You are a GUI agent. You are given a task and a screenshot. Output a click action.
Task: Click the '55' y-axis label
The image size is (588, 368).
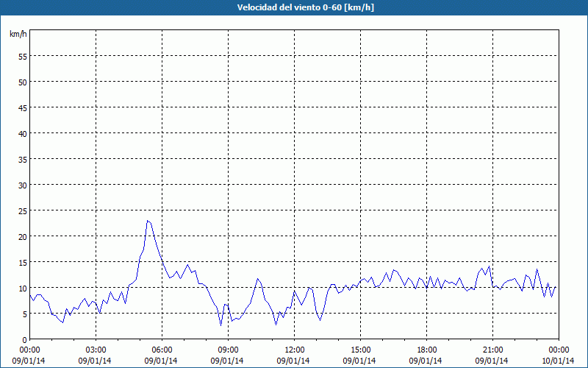point(23,57)
